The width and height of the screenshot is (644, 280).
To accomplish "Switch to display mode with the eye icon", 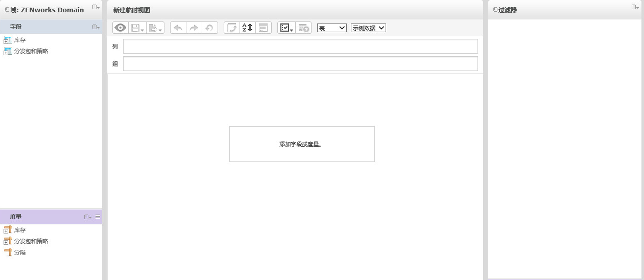I will [121, 28].
